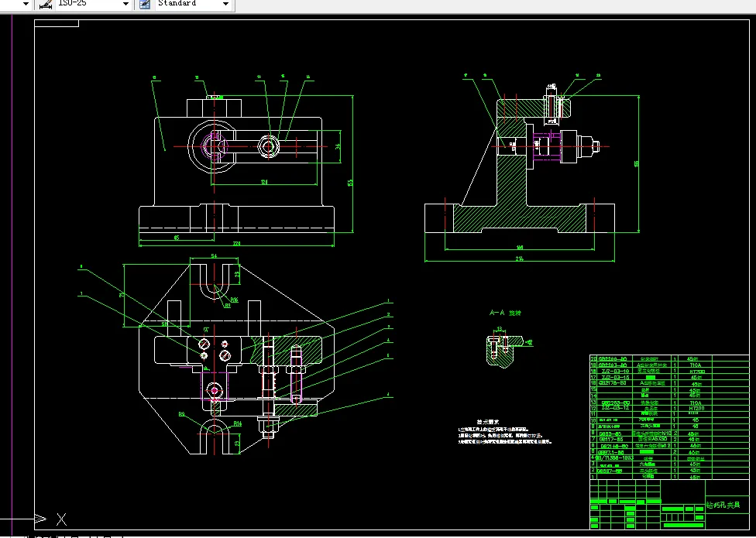This screenshot has height=538, width=756.
Task: Select the title text 钻#5孔夹具 in title block
Action: [723, 505]
